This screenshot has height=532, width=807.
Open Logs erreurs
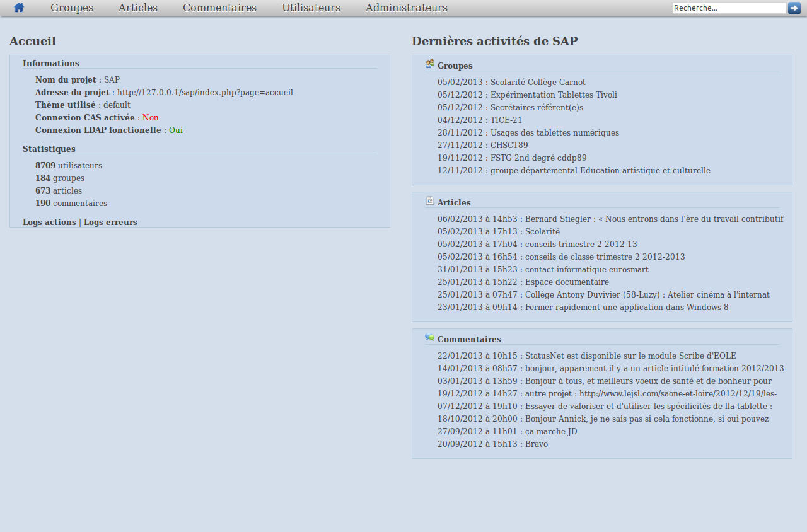[x=112, y=222]
